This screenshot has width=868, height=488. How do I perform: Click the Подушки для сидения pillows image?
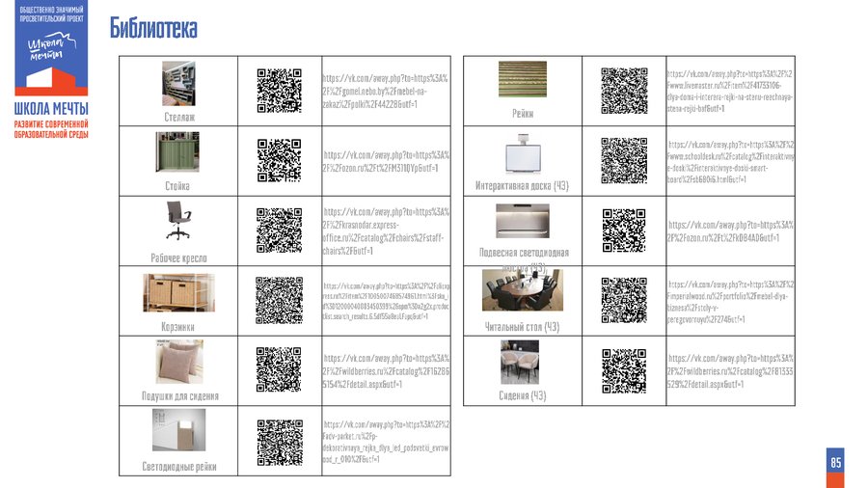click(179, 362)
